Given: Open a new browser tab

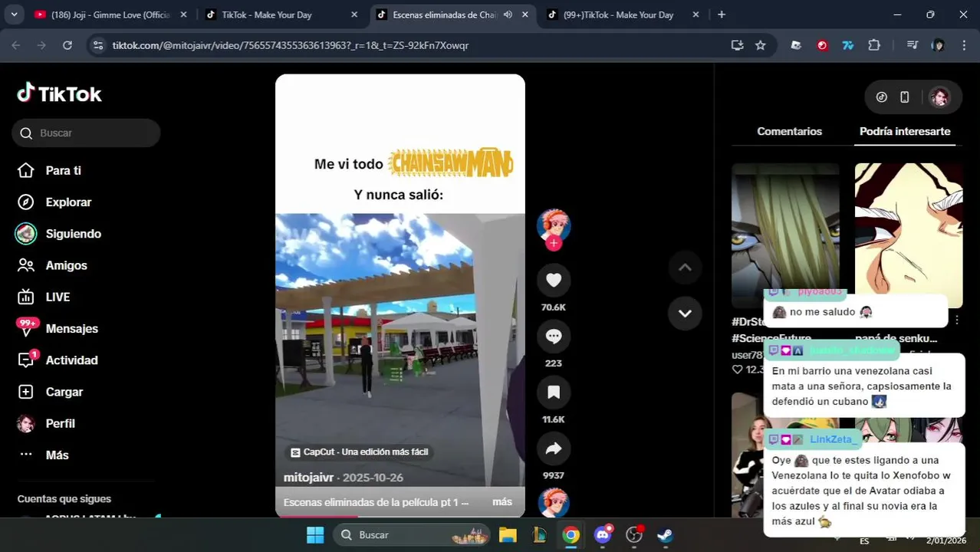Looking at the screenshot, I should (721, 15).
